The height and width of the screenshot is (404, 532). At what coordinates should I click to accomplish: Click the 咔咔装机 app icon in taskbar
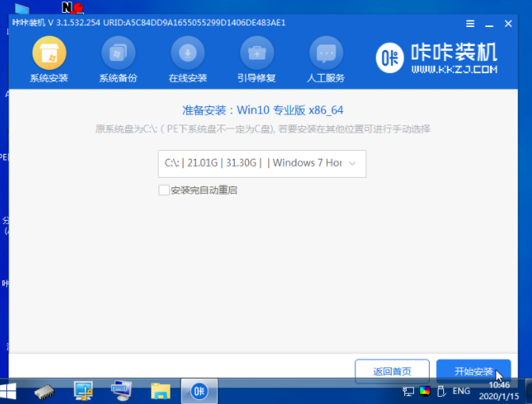pyautogui.click(x=199, y=391)
